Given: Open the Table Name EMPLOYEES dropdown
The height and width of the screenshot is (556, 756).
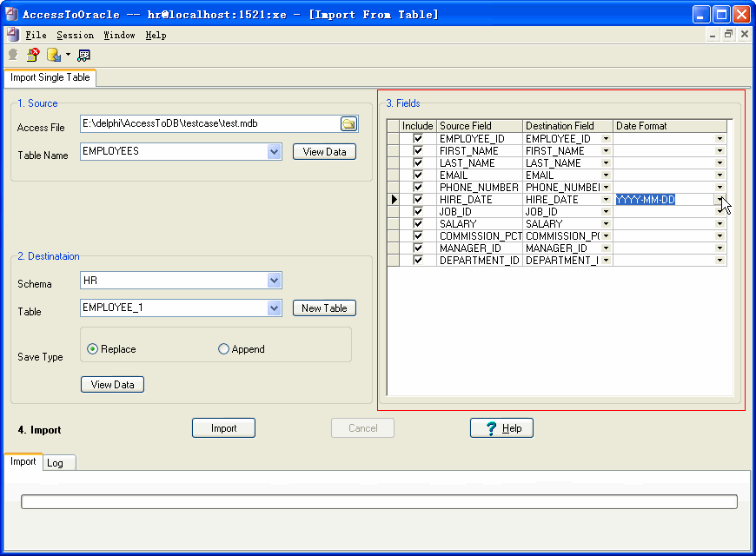Looking at the screenshot, I should pos(274,152).
